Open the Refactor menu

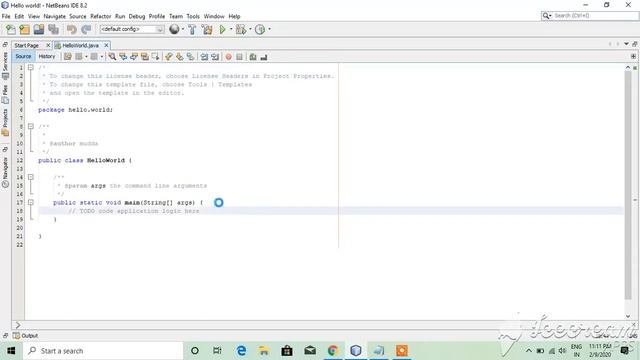[100, 16]
